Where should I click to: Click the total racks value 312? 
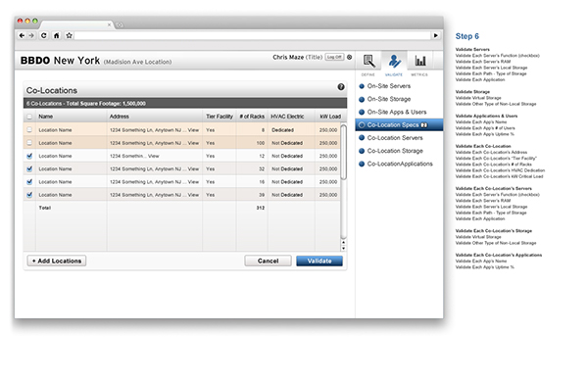[261, 208]
